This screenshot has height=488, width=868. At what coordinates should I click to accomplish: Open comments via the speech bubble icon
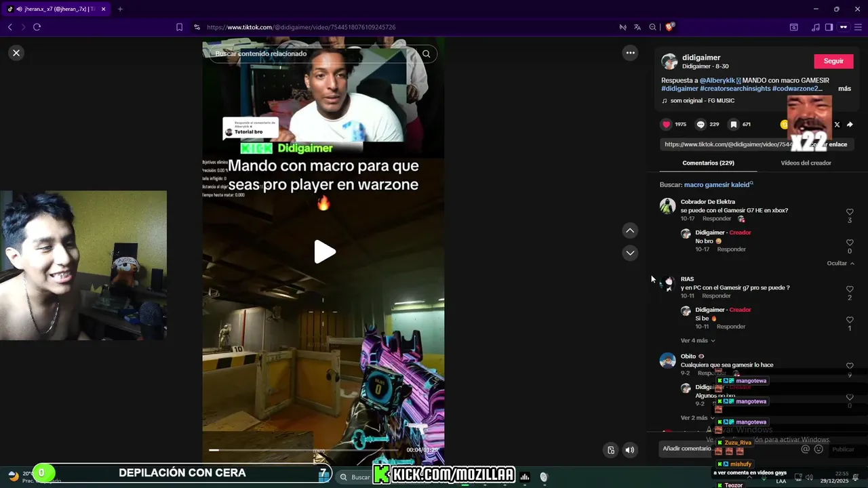tap(701, 125)
